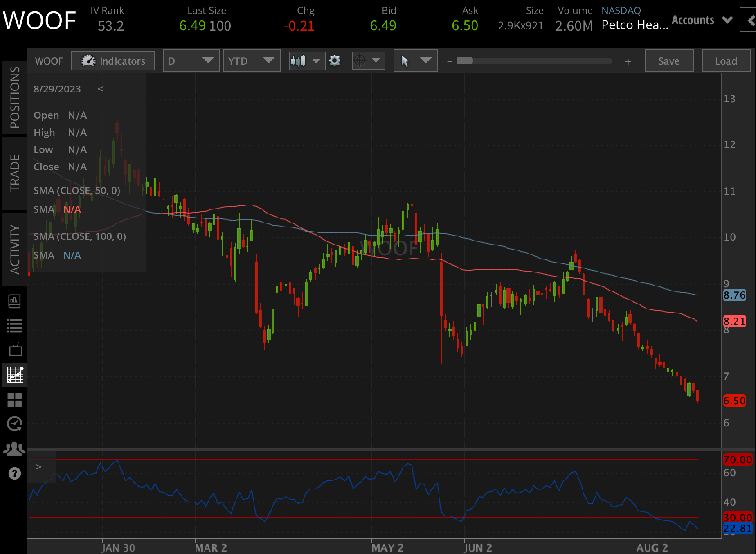This screenshot has width=756, height=554.
Task: Click the MAR 2 date axis label
Action: click(211, 548)
